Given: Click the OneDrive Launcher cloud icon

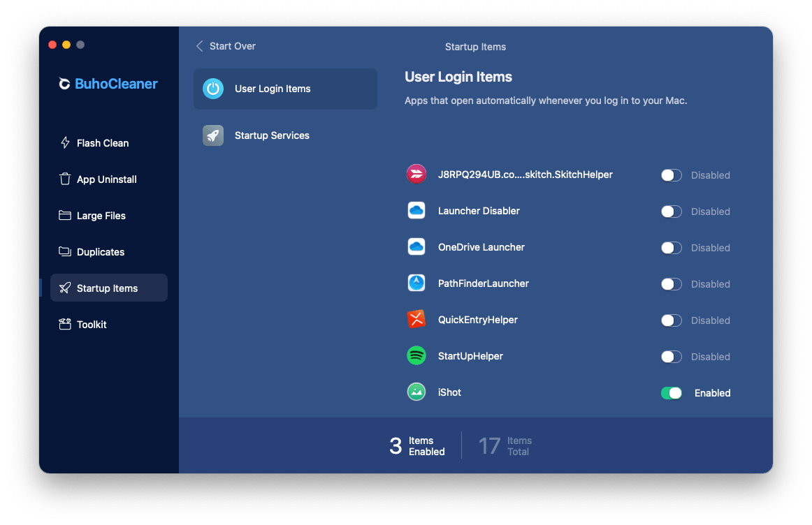Looking at the screenshot, I should (x=416, y=246).
